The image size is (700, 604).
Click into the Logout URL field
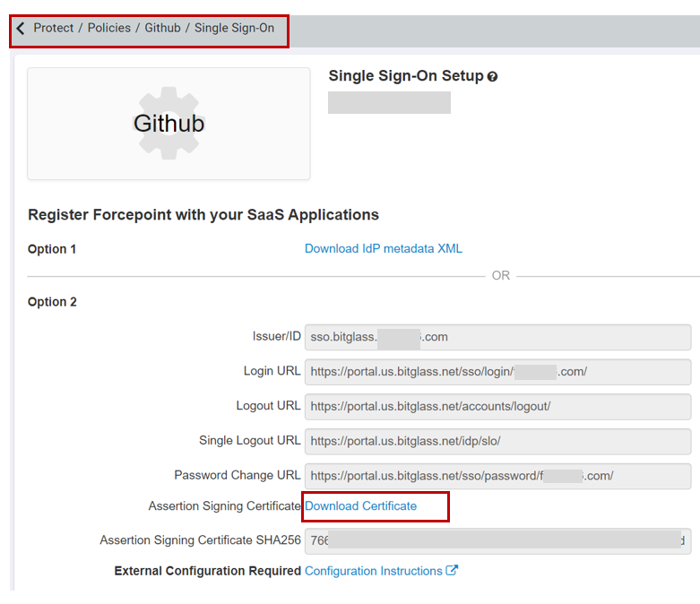point(497,406)
